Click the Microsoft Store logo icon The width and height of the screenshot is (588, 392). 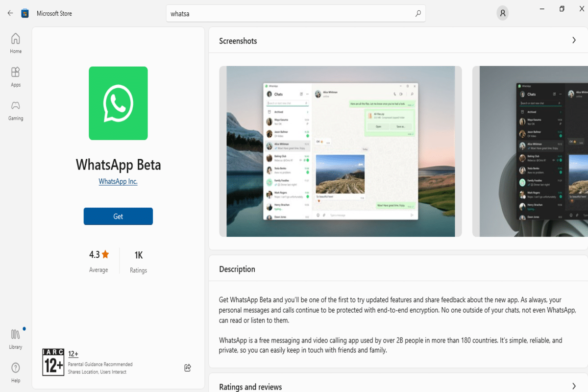pos(25,13)
